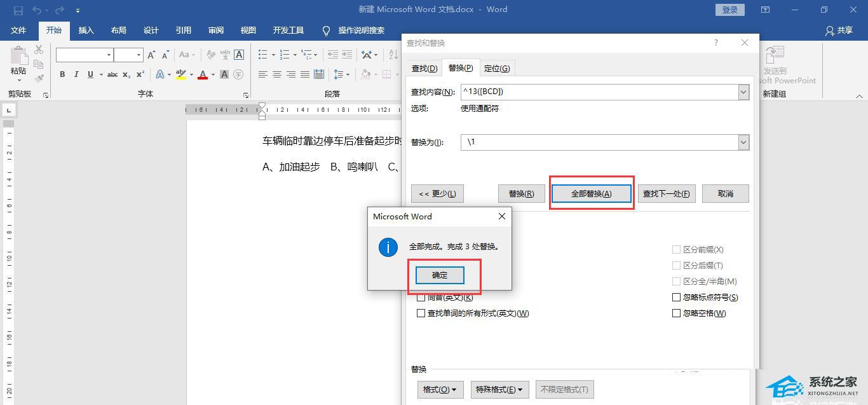Click 区分前缀(X) checkbox
868x405 pixels.
coord(676,250)
